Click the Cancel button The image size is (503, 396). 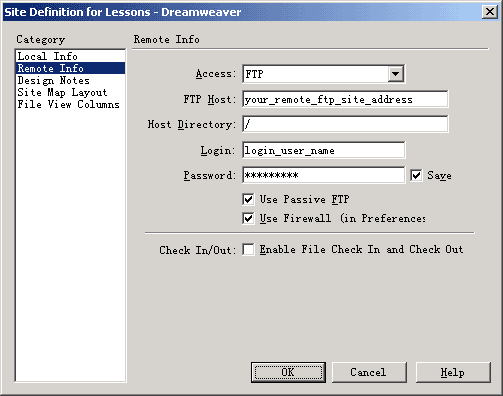pyautogui.click(x=369, y=372)
